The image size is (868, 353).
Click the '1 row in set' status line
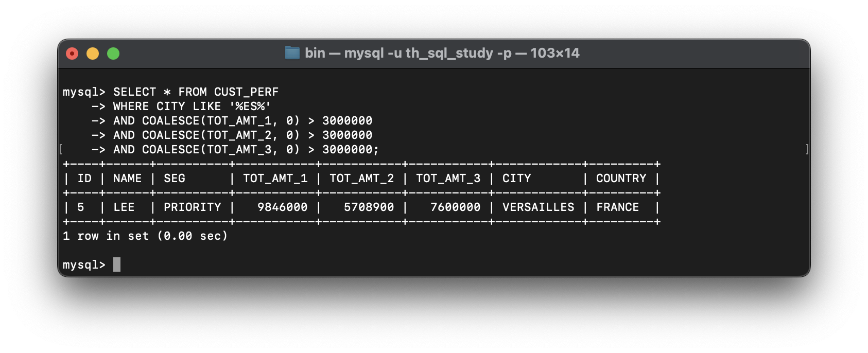(145, 236)
